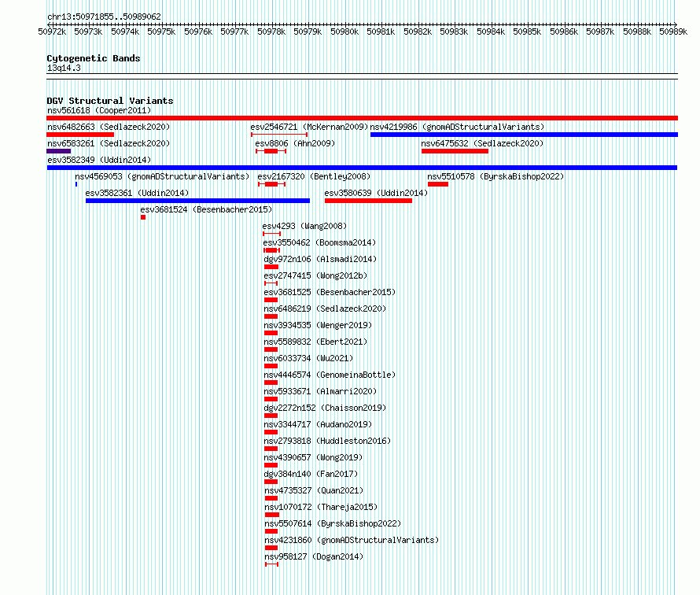Open variant nsv5507614 (ByrskaBishop2022) label
Screen dimensions: 700x595
[x=333, y=523]
